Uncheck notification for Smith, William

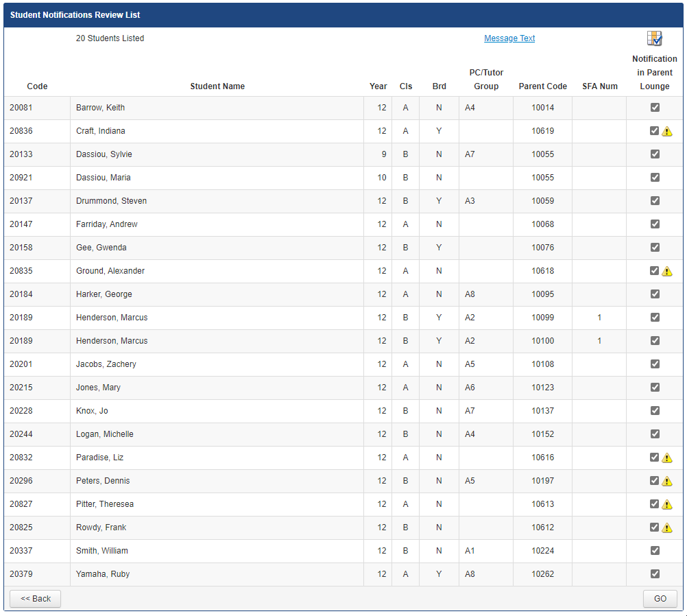point(655,550)
